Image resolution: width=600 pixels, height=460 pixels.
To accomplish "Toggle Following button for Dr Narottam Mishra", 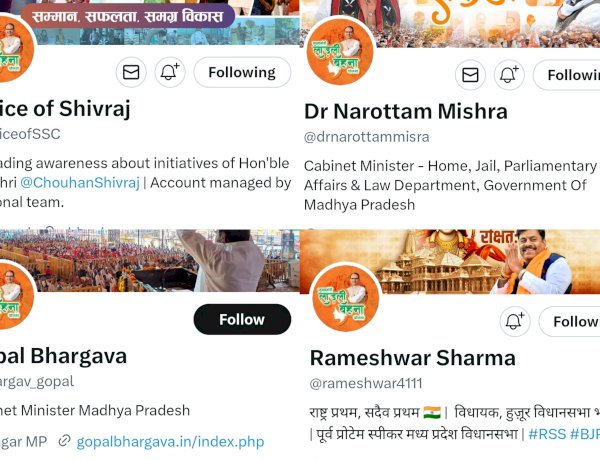I will pos(567,75).
